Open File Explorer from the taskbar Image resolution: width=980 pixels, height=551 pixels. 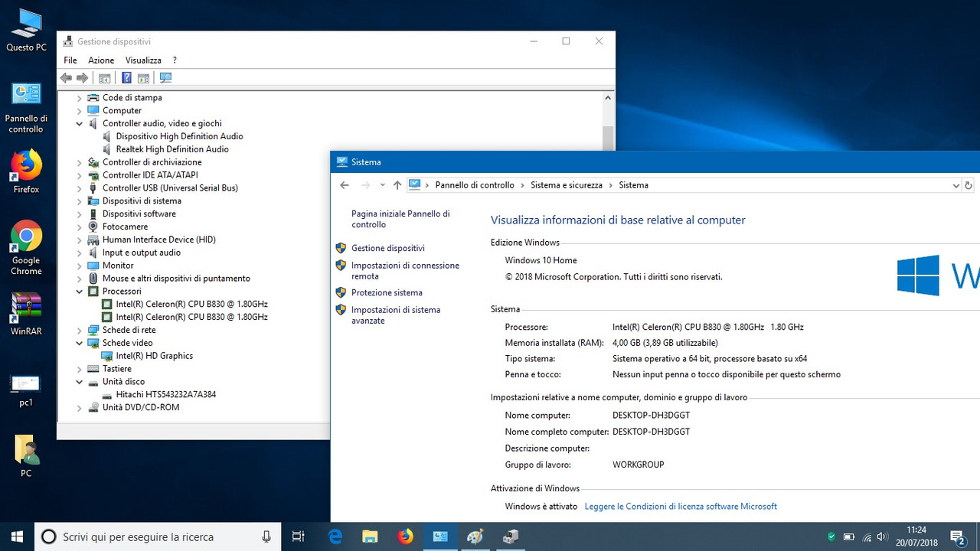pos(370,536)
